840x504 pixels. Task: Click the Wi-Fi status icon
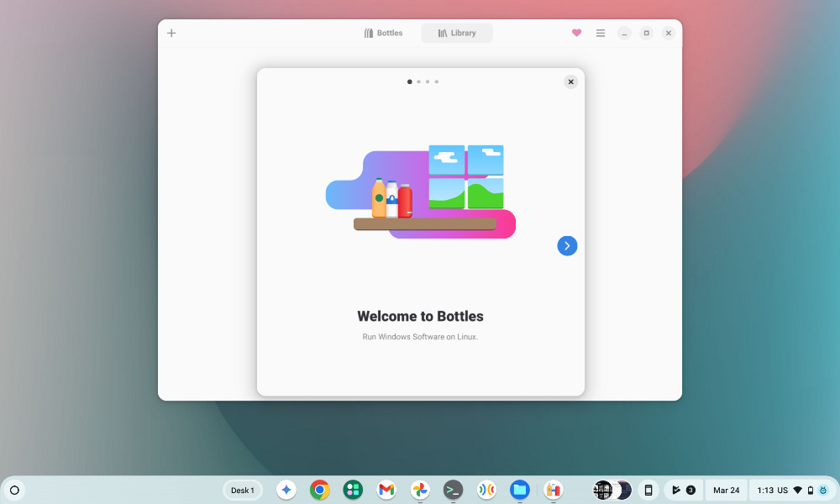pos(798,490)
